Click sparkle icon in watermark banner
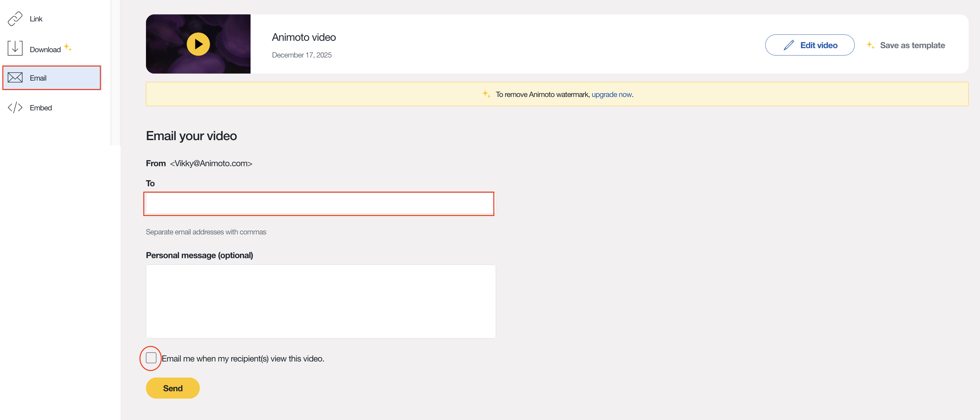Screen dimensions: 980x420 coord(486,94)
